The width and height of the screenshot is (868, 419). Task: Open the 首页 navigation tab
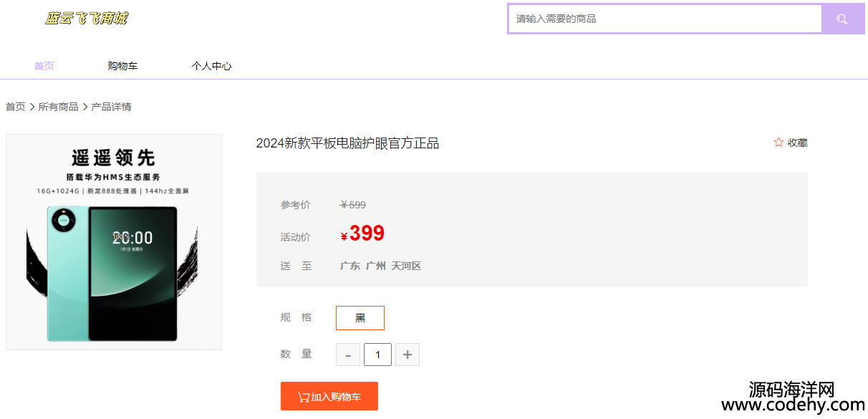44,66
